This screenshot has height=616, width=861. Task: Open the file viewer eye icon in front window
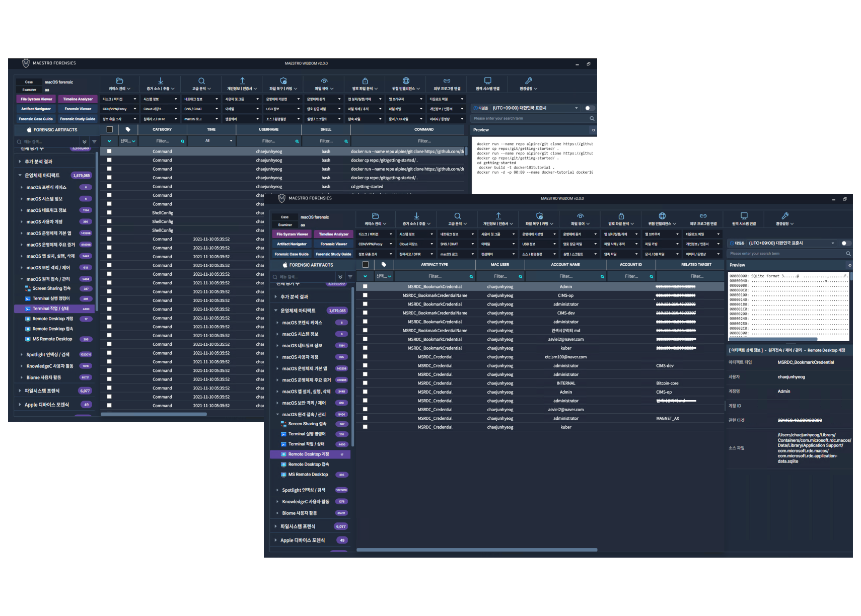click(x=581, y=216)
